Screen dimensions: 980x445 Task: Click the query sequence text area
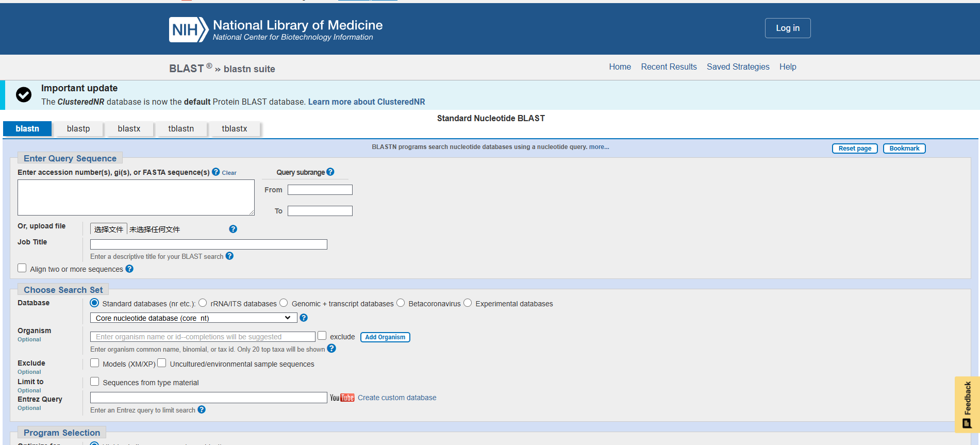click(136, 197)
